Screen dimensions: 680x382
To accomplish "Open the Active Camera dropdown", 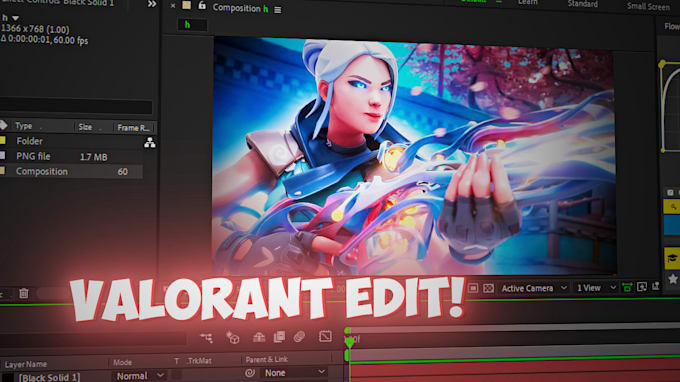I will (533, 288).
